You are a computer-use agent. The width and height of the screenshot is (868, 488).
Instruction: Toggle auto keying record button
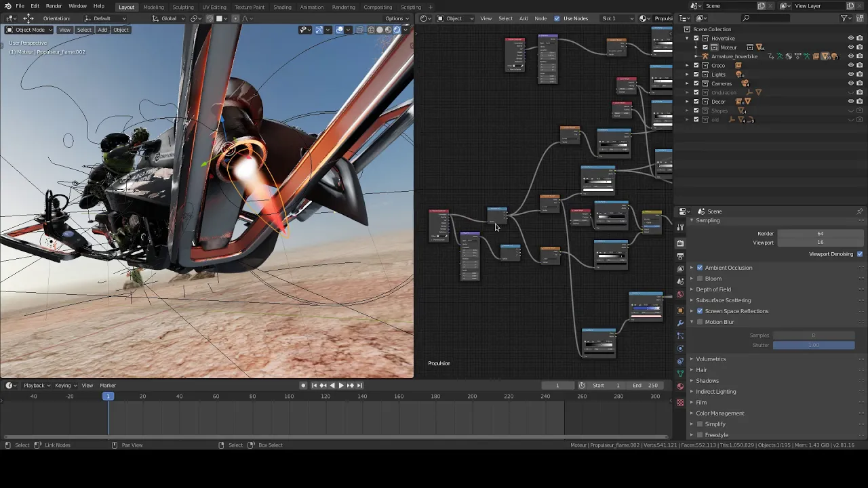(303, 386)
